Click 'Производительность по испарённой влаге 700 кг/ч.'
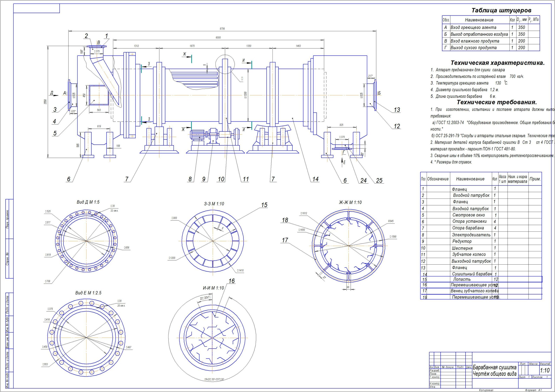This screenshot has width=555, height=392. (x=477, y=76)
